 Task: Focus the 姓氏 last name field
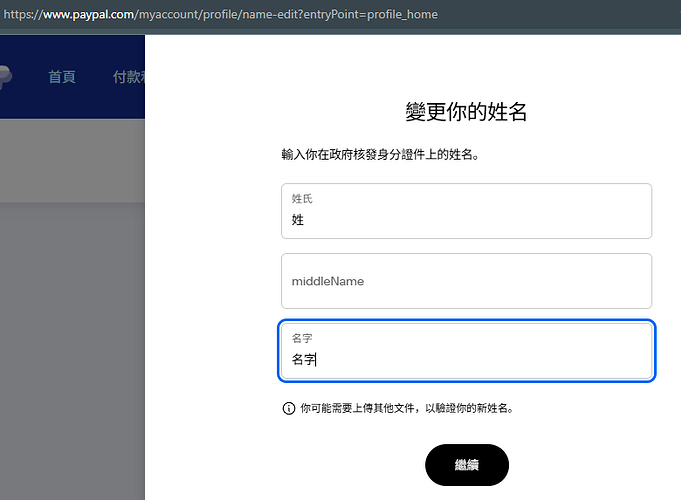coord(466,211)
